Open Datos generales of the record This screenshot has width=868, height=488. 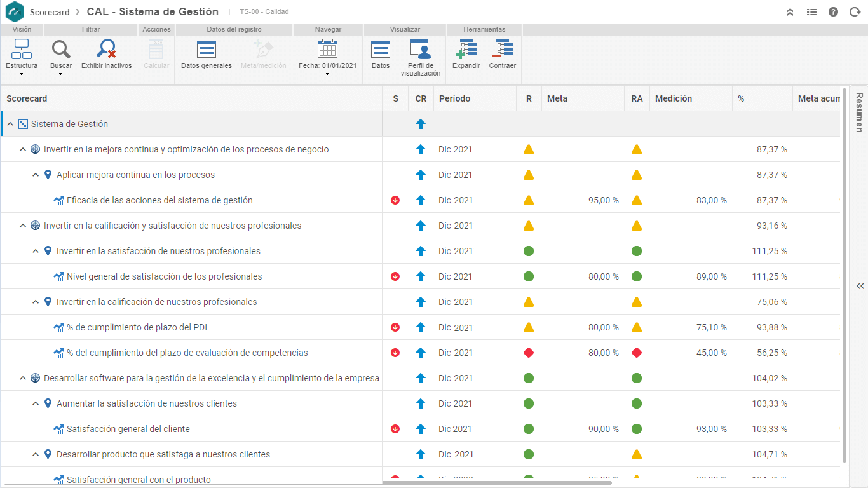pos(207,55)
